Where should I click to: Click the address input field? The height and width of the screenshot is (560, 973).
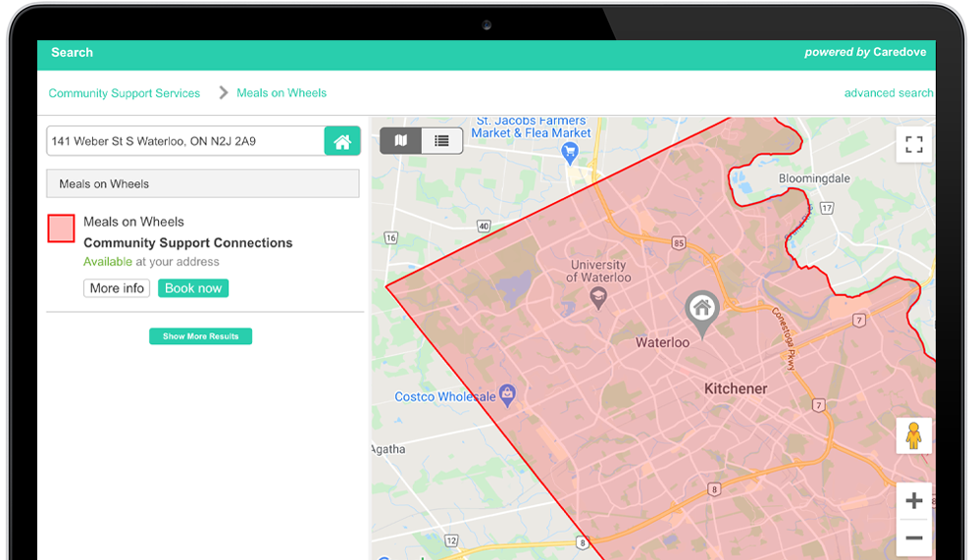click(185, 141)
